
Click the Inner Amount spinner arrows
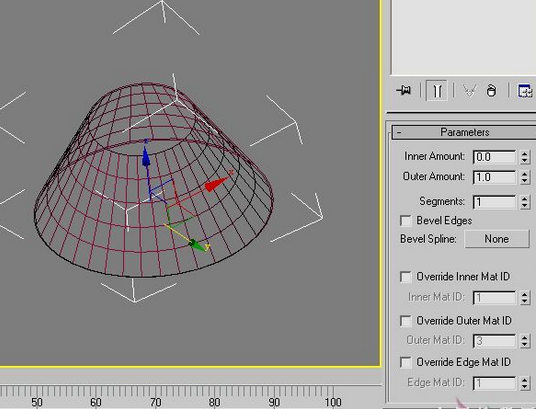click(x=525, y=157)
